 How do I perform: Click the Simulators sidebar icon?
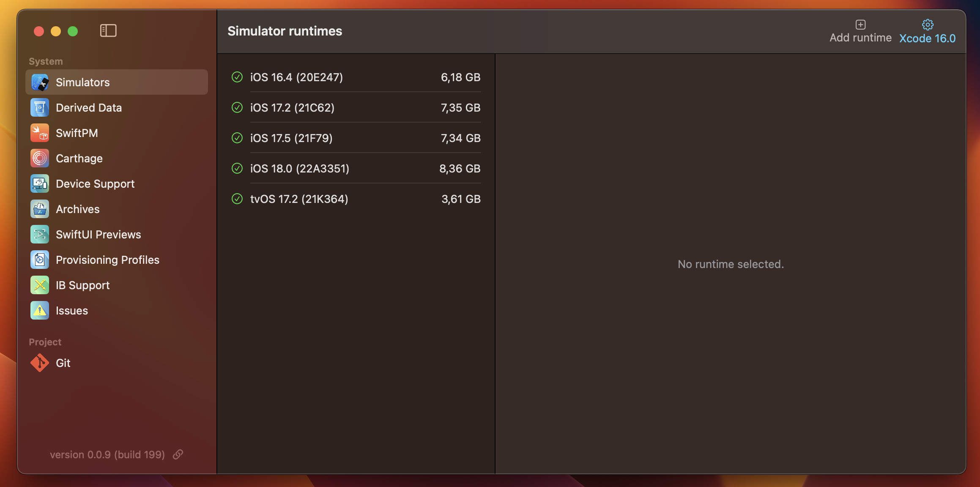pos(40,82)
